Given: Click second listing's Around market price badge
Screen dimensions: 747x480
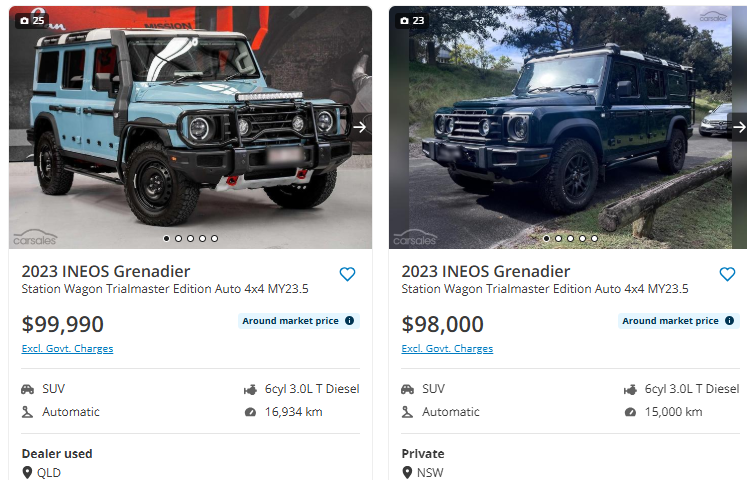Looking at the screenshot, I should 670,321.
